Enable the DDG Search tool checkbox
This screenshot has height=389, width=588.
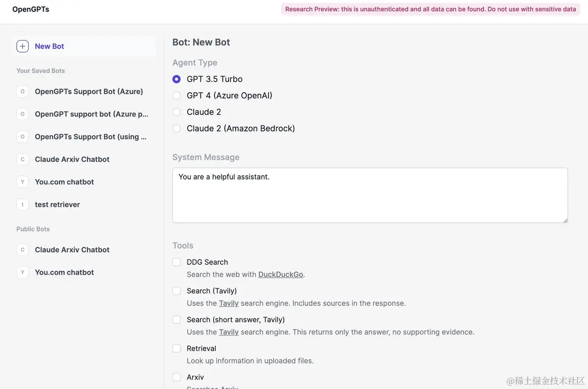pos(176,262)
